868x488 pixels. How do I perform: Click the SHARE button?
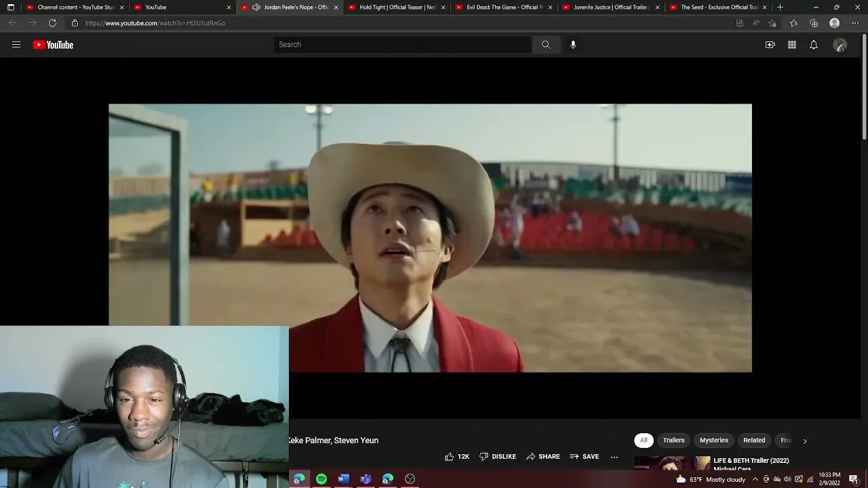click(543, 457)
